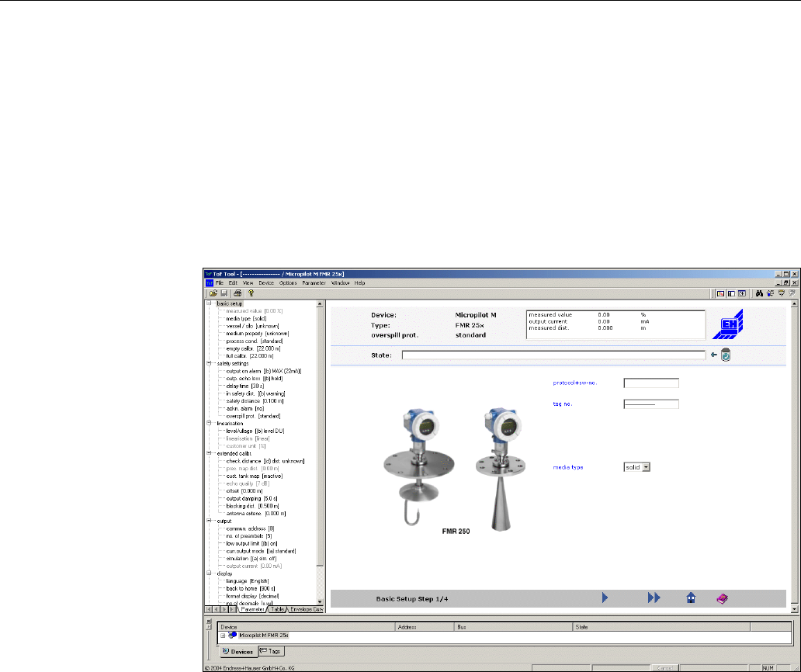
Task: Click the first-tab navigation arrow under tree
Action: coord(209,609)
